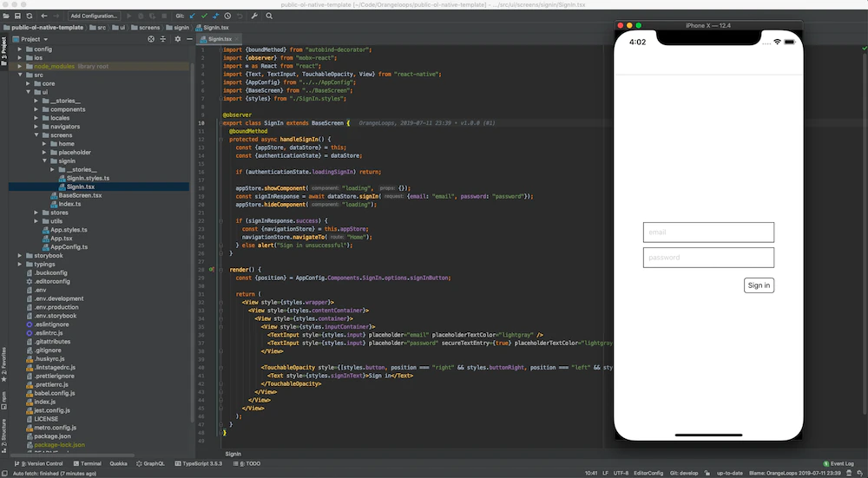Open the Event Log
This screenshot has width=868, height=478.
click(838, 463)
